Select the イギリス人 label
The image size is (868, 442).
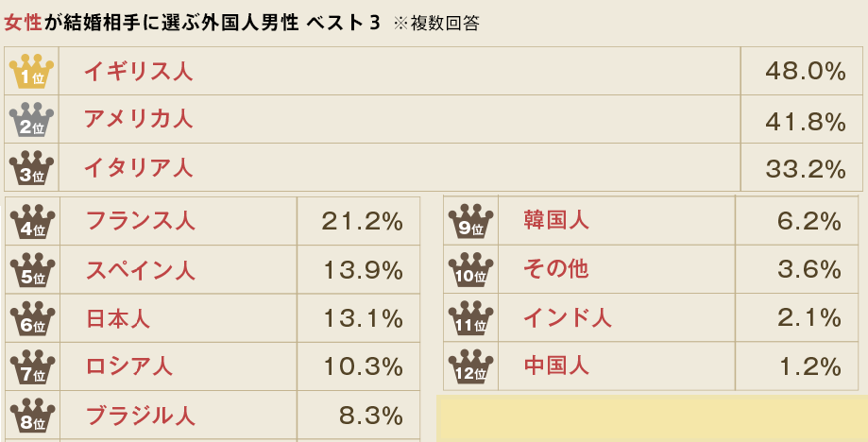[x=138, y=72]
